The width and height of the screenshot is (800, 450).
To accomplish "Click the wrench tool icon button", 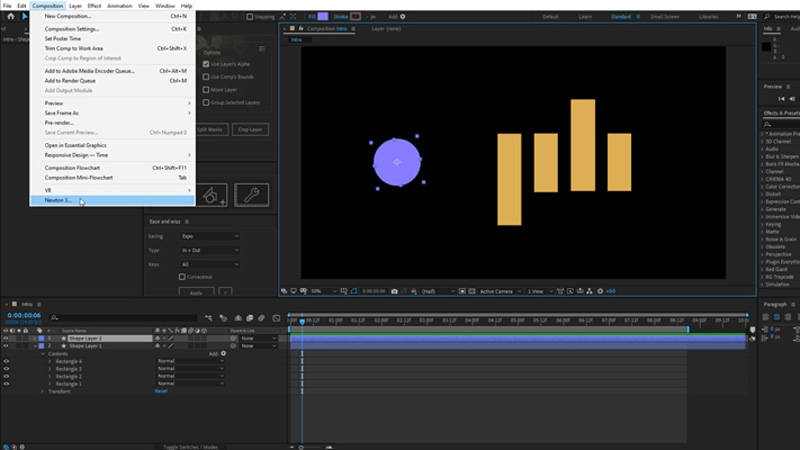I will click(x=251, y=195).
